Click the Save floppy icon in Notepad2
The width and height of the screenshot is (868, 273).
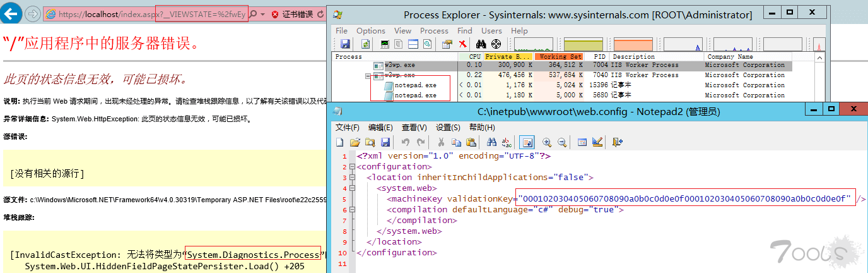385,142
